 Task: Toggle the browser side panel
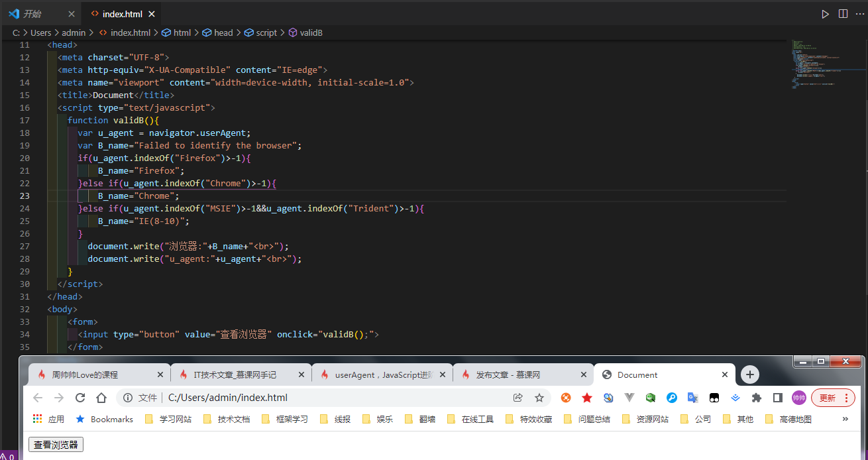pos(778,398)
